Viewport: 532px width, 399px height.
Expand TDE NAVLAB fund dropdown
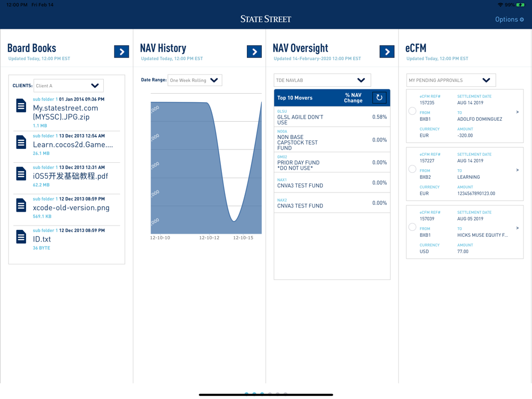(322, 80)
